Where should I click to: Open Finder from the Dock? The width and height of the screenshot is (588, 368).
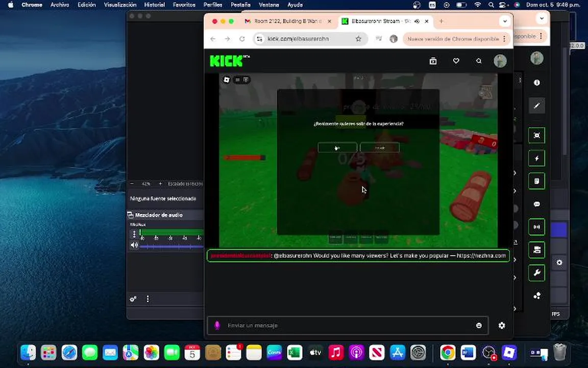(28, 353)
